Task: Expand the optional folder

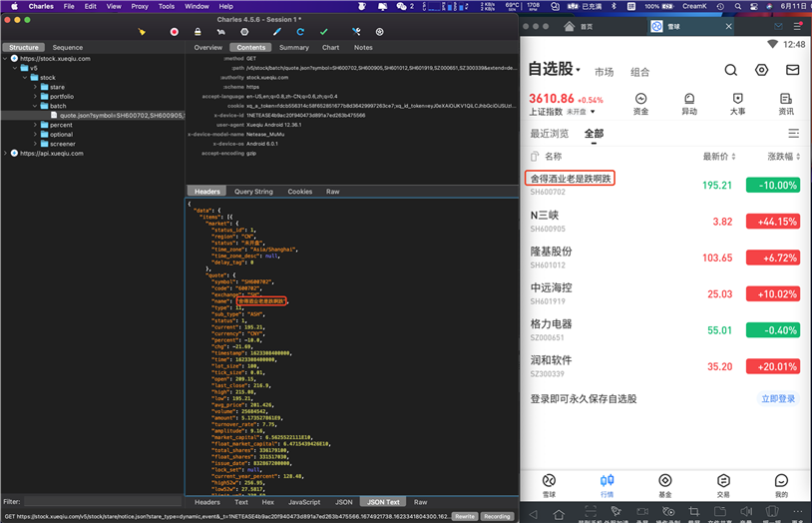Action: click(x=35, y=135)
